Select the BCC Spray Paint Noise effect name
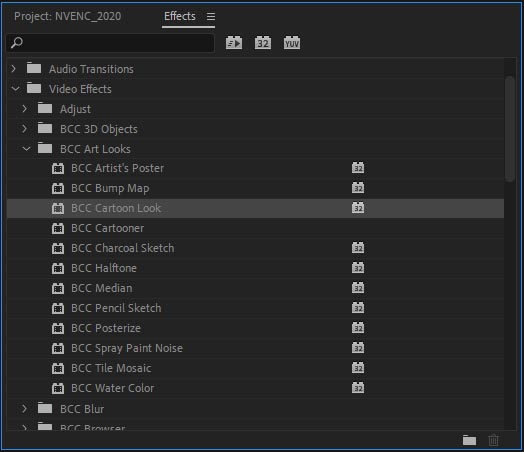The height and width of the screenshot is (452, 524). coord(127,348)
